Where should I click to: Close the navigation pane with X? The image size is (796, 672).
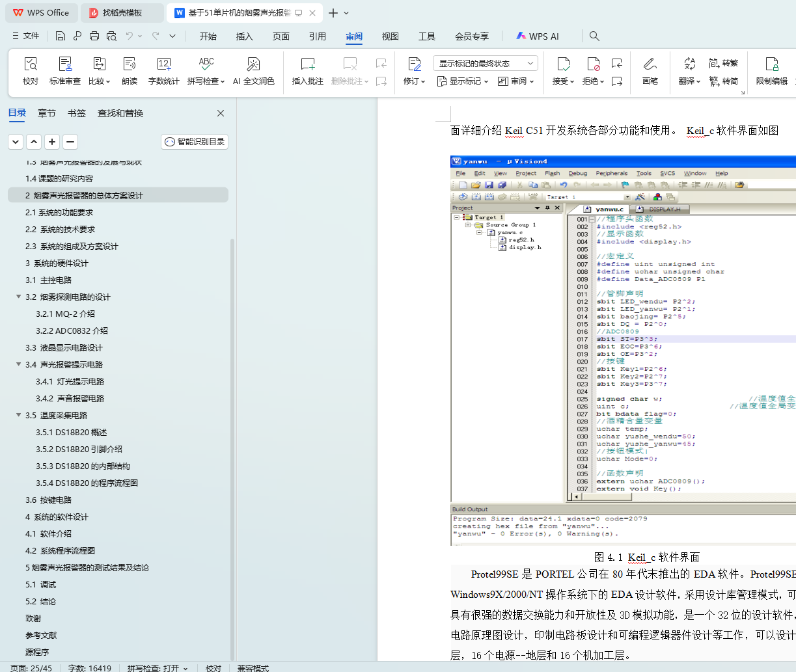221,113
